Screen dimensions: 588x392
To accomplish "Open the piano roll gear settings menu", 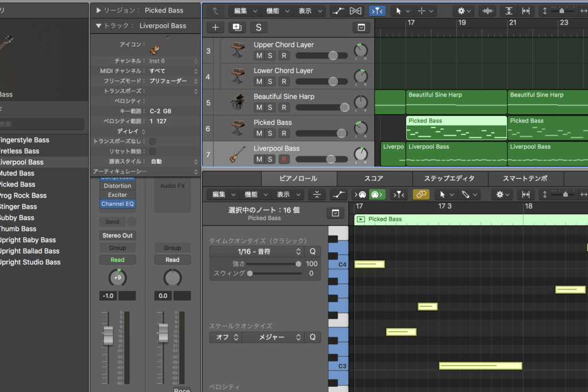I will click(502, 194).
